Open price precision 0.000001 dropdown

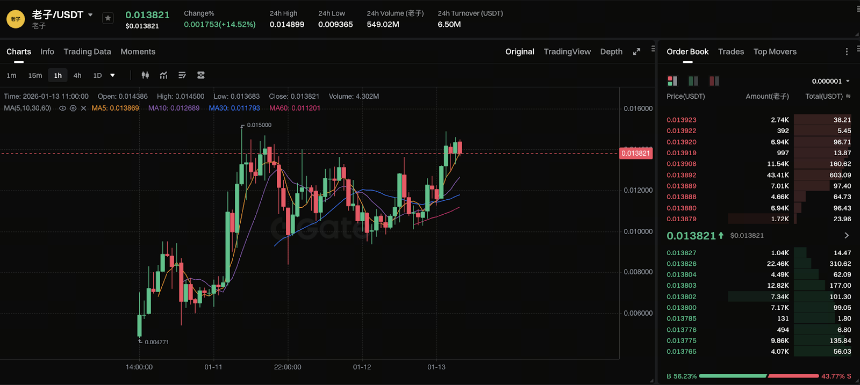pyautogui.click(x=831, y=81)
